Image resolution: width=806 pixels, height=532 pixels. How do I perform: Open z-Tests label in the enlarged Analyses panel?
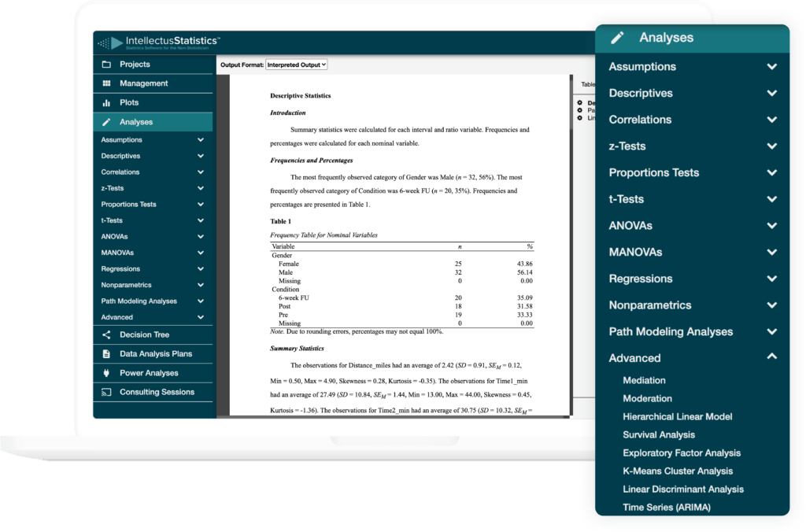pyautogui.click(x=627, y=146)
